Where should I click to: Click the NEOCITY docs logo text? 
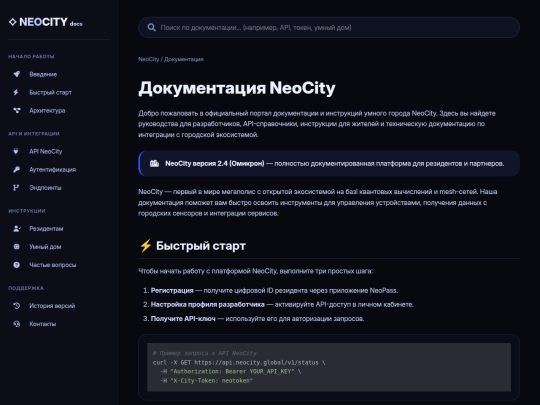[x=51, y=22]
